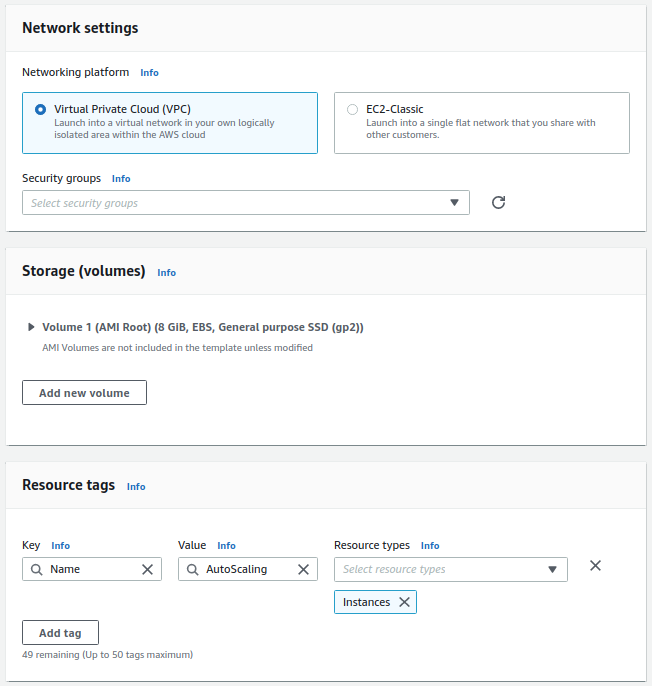Click the Add tag button
This screenshot has width=652, height=686.
(60, 633)
